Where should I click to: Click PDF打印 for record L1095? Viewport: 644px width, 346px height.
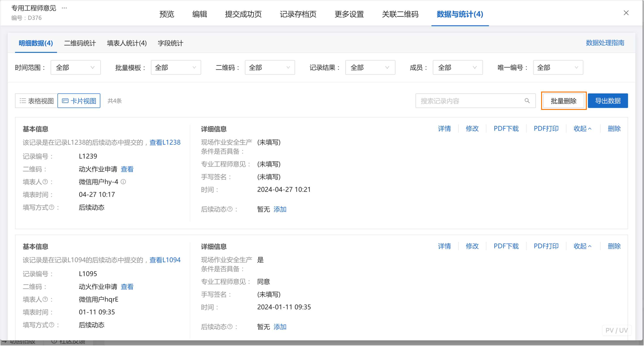point(546,246)
